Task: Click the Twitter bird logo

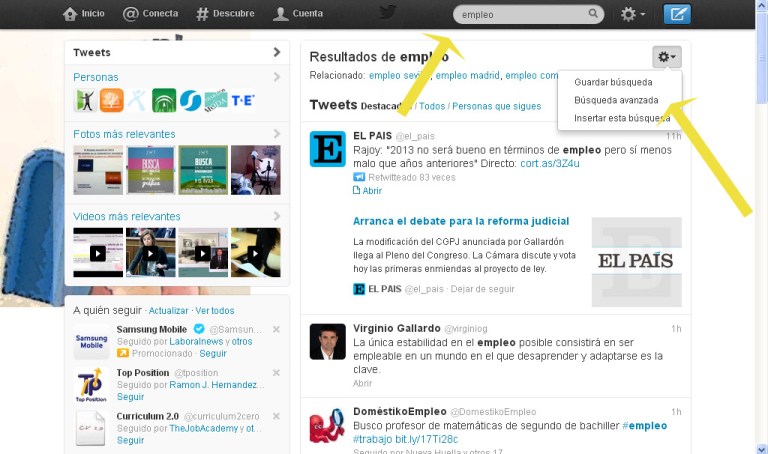Action: click(387, 12)
